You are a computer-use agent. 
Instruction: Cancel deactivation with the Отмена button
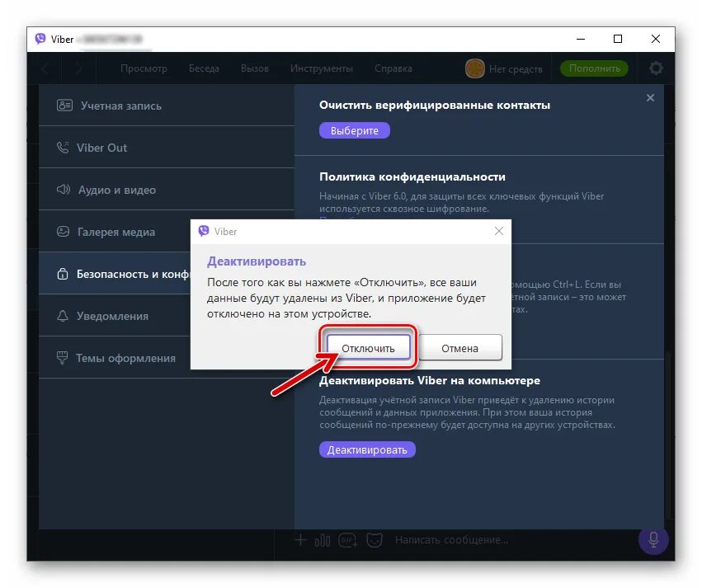(460, 347)
